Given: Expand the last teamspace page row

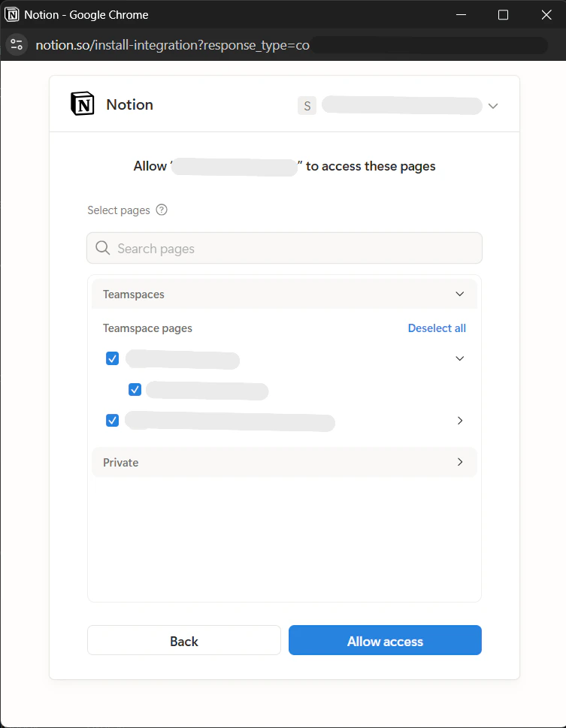Looking at the screenshot, I should pyautogui.click(x=459, y=420).
